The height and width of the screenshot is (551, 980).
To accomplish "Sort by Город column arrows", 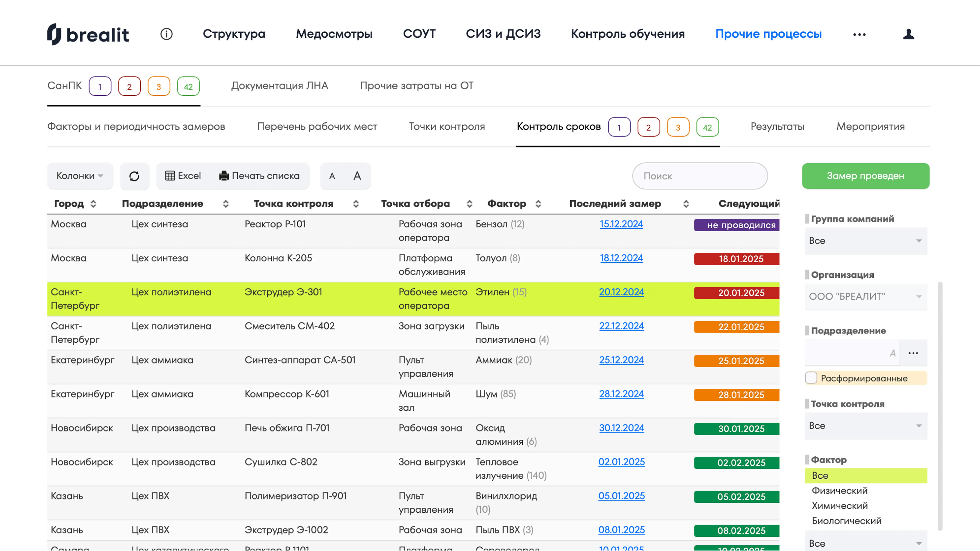I will coord(93,204).
